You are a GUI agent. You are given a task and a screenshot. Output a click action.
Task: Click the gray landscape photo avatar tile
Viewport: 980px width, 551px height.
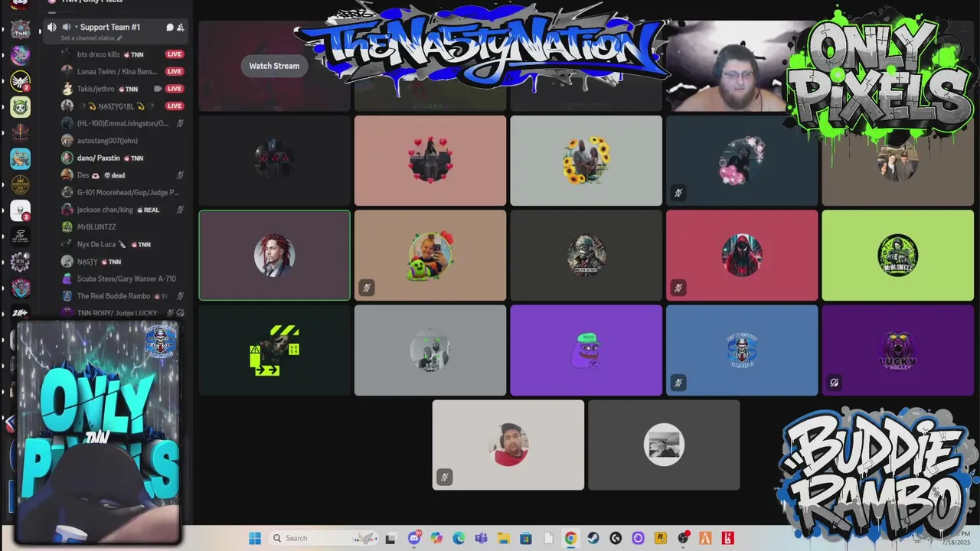(x=664, y=445)
